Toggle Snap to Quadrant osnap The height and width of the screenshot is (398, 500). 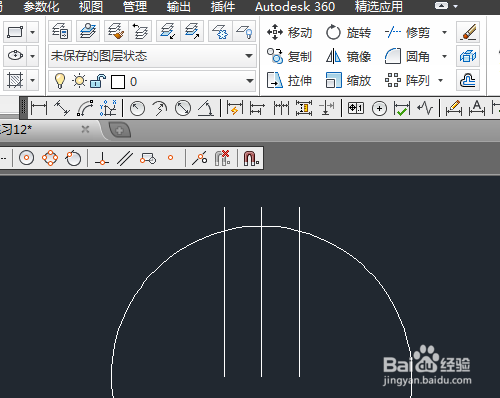tap(50, 158)
